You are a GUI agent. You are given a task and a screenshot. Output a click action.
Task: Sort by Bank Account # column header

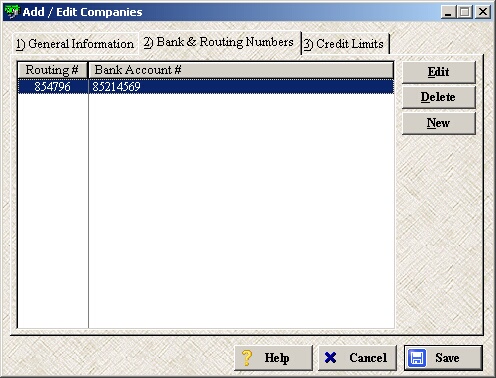coord(241,70)
